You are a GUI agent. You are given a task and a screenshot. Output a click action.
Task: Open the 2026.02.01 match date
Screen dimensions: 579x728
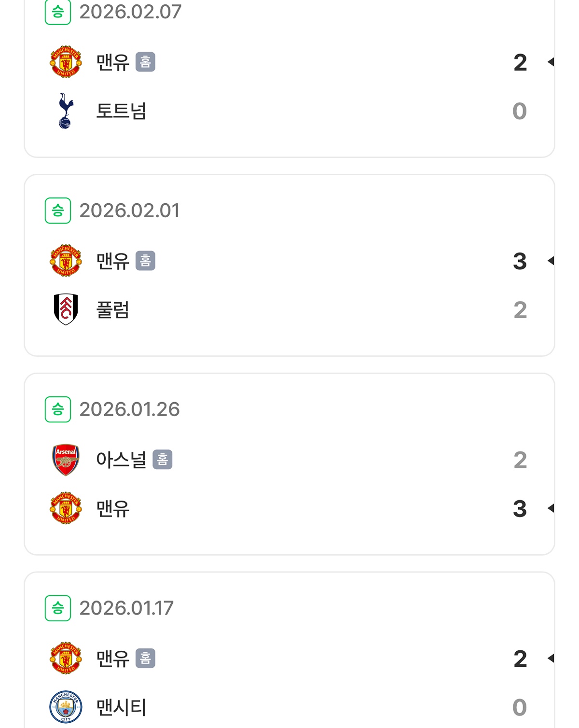pyautogui.click(x=129, y=210)
